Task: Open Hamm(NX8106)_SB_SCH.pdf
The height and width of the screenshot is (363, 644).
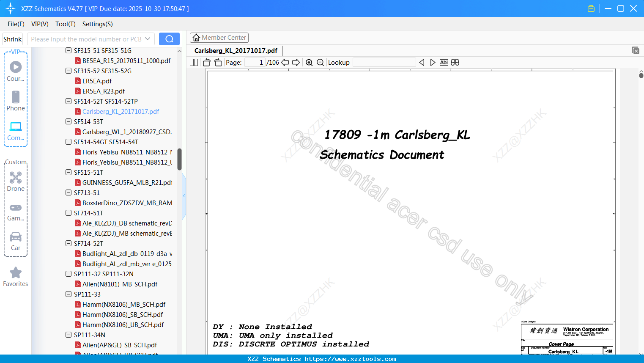Action: click(123, 314)
